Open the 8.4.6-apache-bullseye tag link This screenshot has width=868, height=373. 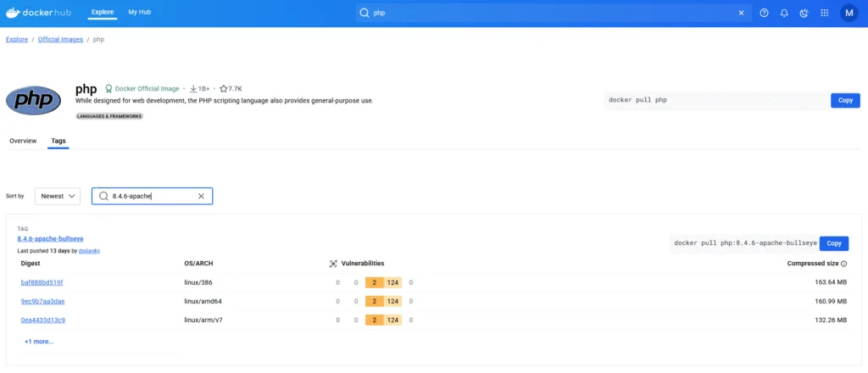point(50,238)
